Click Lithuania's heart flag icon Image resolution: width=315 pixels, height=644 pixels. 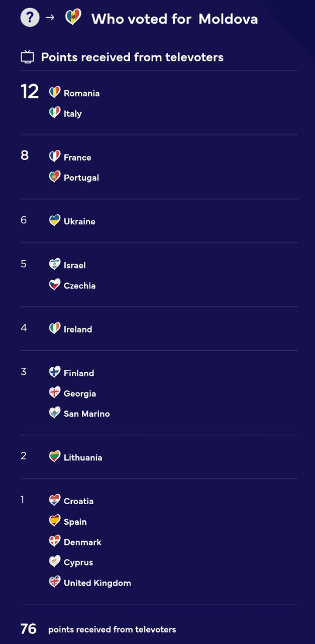pos(55,456)
